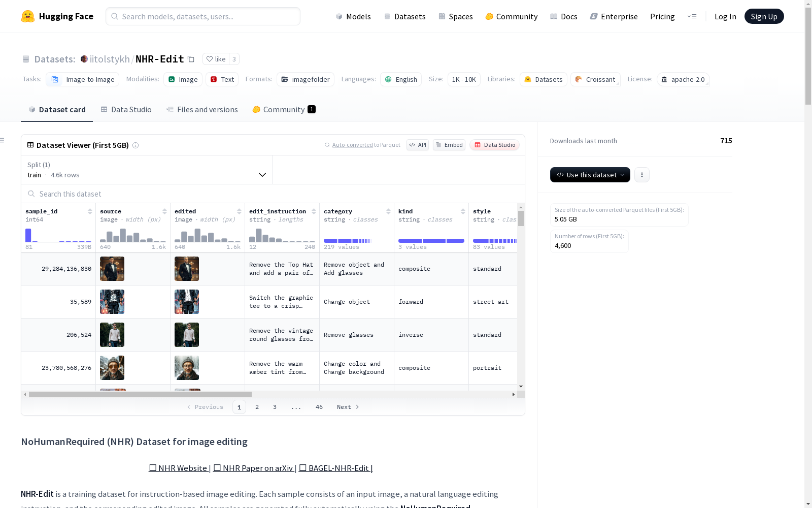The width and height of the screenshot is (812, 508).
Task: Copy dataset name with the copy icon
Action: (x=191, y=59)
